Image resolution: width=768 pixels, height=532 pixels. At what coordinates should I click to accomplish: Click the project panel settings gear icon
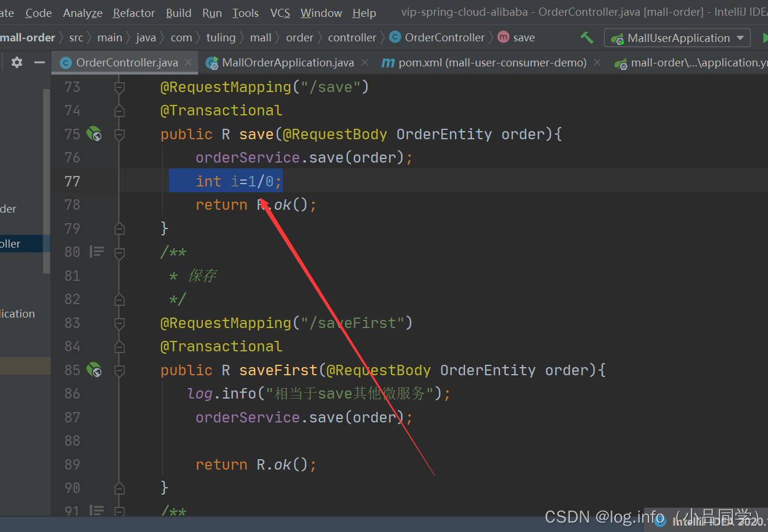click(17, 62)
